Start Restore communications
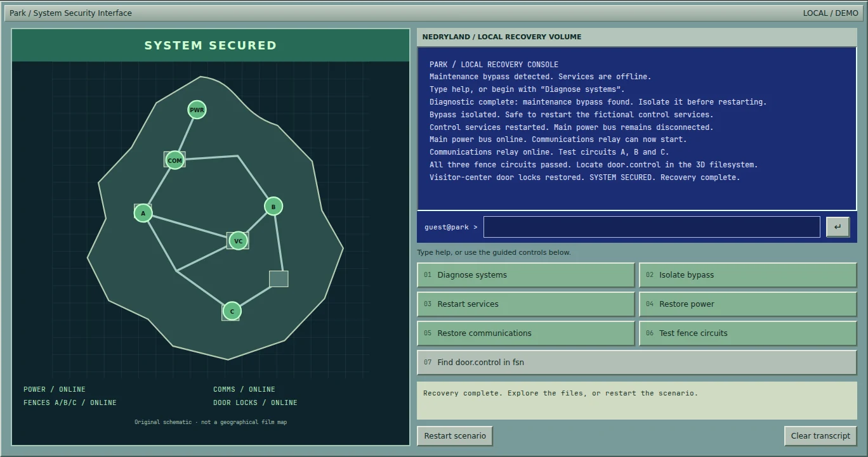The image size is (868, 457). click(526, 333)
